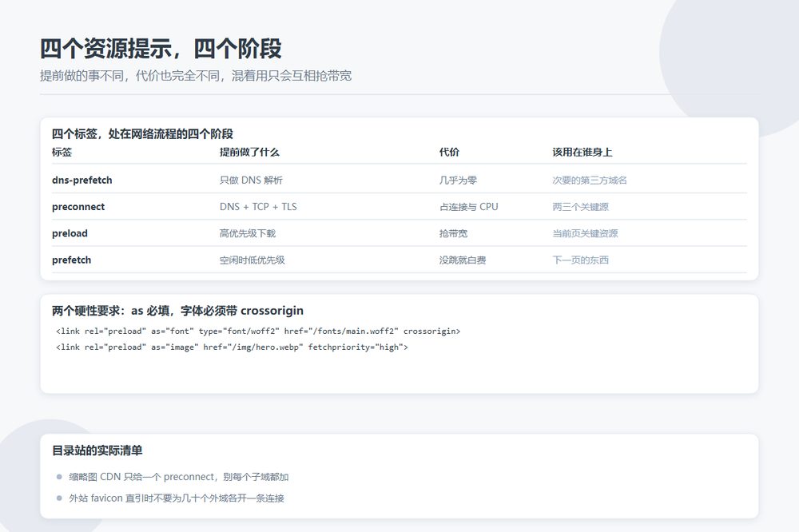
Task: Click cell 高优先级下载
Action: (248, 233)
